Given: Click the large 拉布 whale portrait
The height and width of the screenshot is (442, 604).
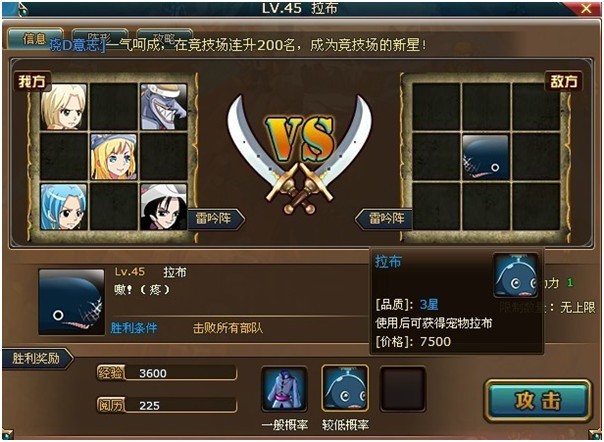Looking at the screenshot, I should [72, 302].
